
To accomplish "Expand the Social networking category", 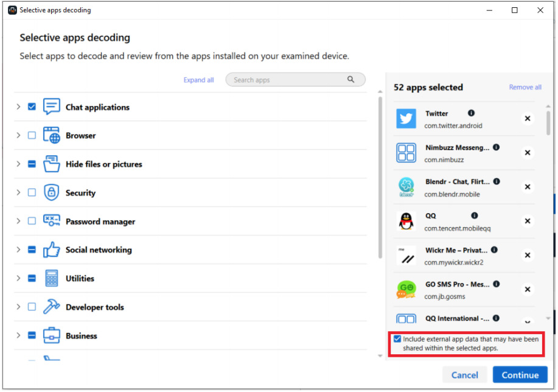I will 18,250.
